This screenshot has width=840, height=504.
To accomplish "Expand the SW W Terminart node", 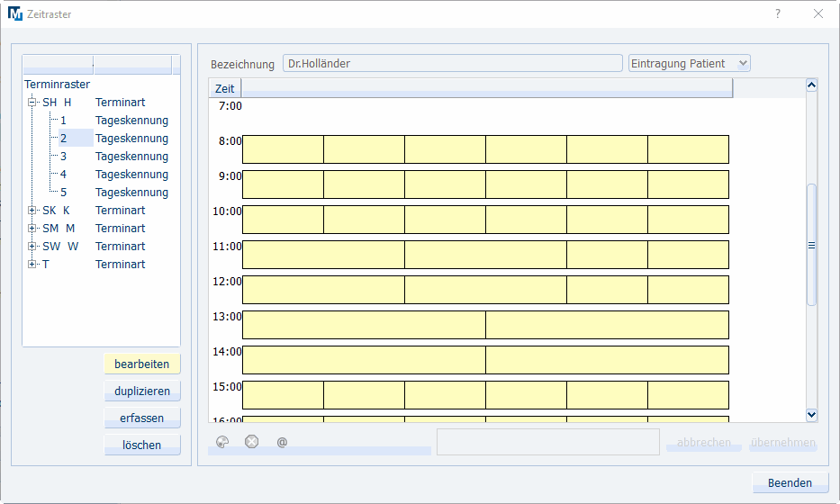I will pyautogui.click(x=33, y=247).
